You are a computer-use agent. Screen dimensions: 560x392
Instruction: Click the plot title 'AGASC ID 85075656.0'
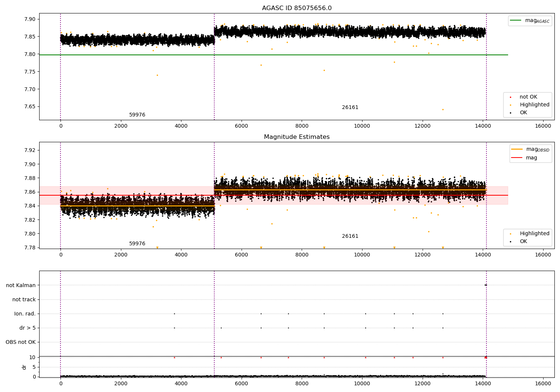tap(297, 8)
